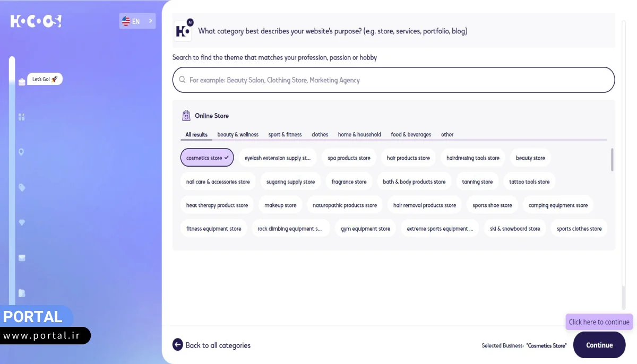Click the briefcase step icon in sidebar
This screenshot has width=637, height=364.
coord(22,82)
